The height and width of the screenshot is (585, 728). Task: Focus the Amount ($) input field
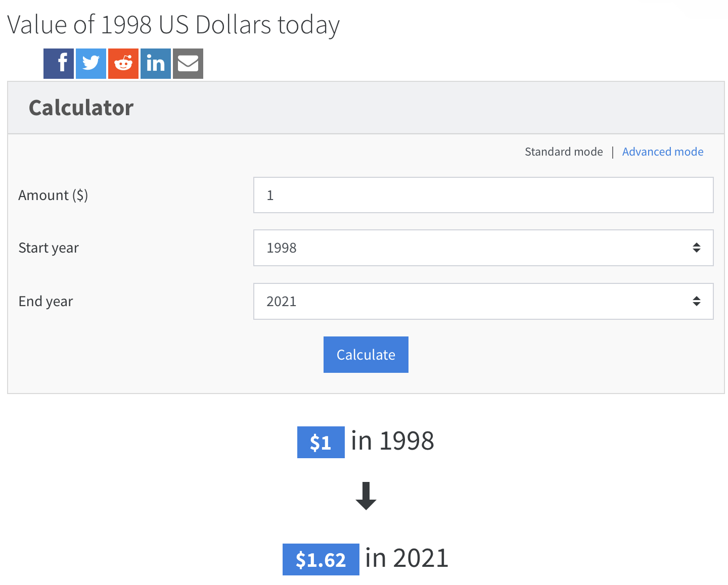pyautogui.click(x=483, y=195)
